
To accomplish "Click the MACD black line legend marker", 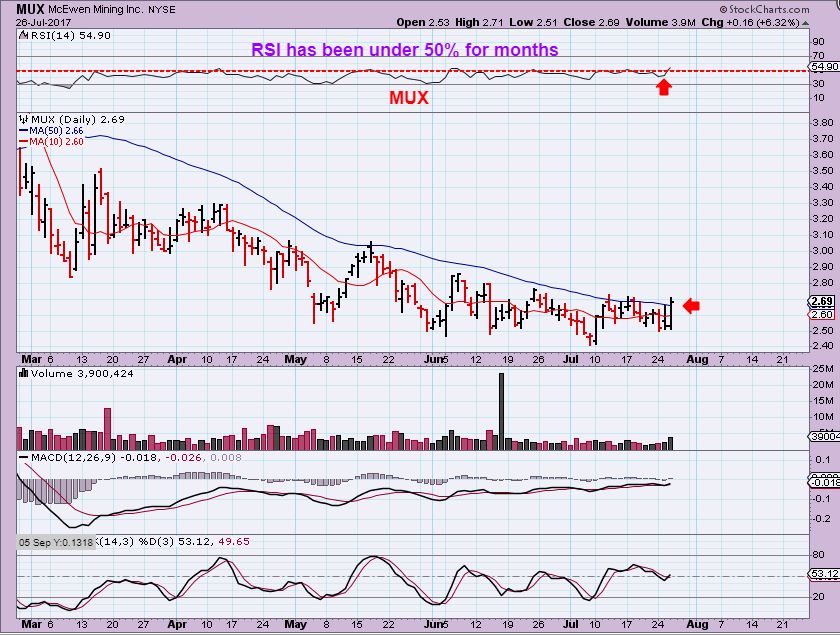I will coord(24,458).
